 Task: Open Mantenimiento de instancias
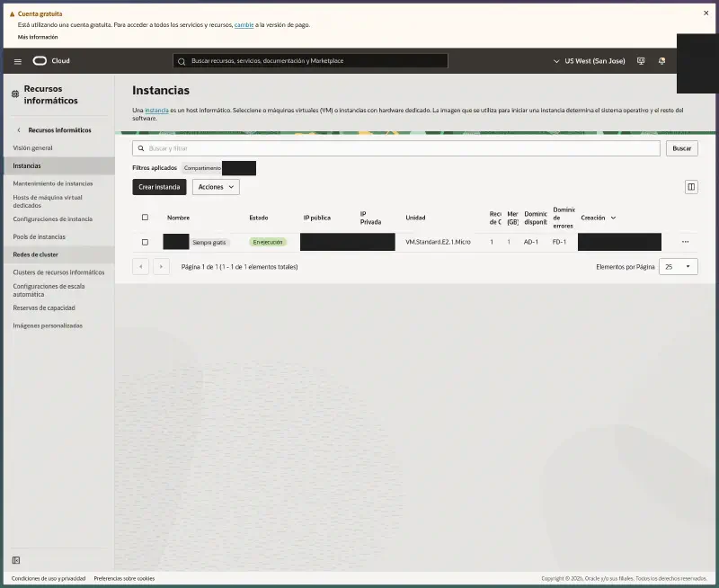click(x=53, y=183)
